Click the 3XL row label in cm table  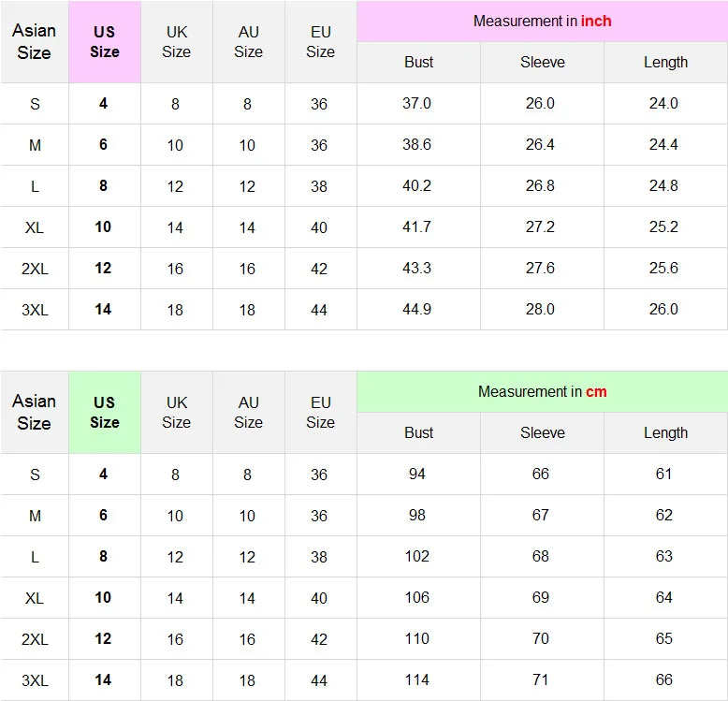pos(35,680)
